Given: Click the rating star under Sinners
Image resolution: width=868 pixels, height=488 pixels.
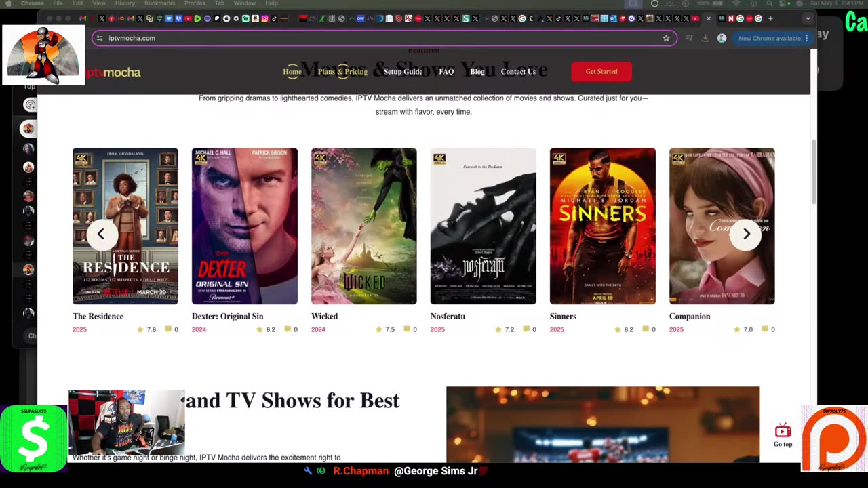Looking at the screenshot, I should pos(618,329).
